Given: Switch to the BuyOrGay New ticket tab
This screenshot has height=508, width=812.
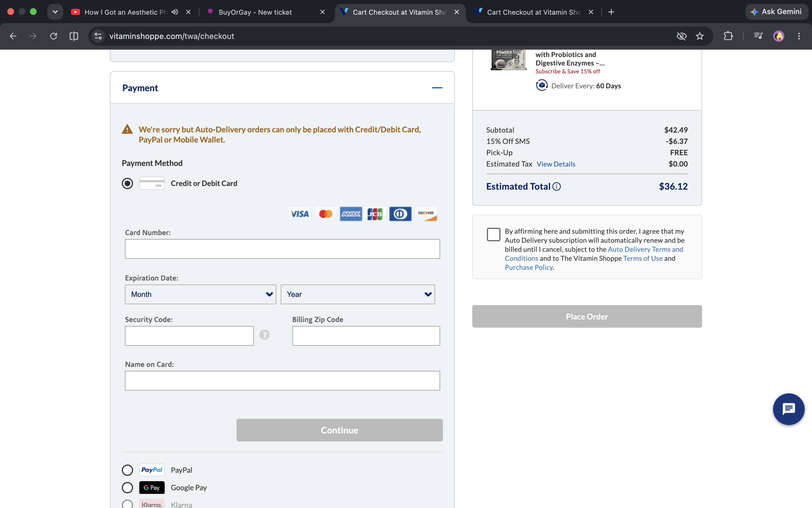Looking at the screenshot, I should 255,12.
